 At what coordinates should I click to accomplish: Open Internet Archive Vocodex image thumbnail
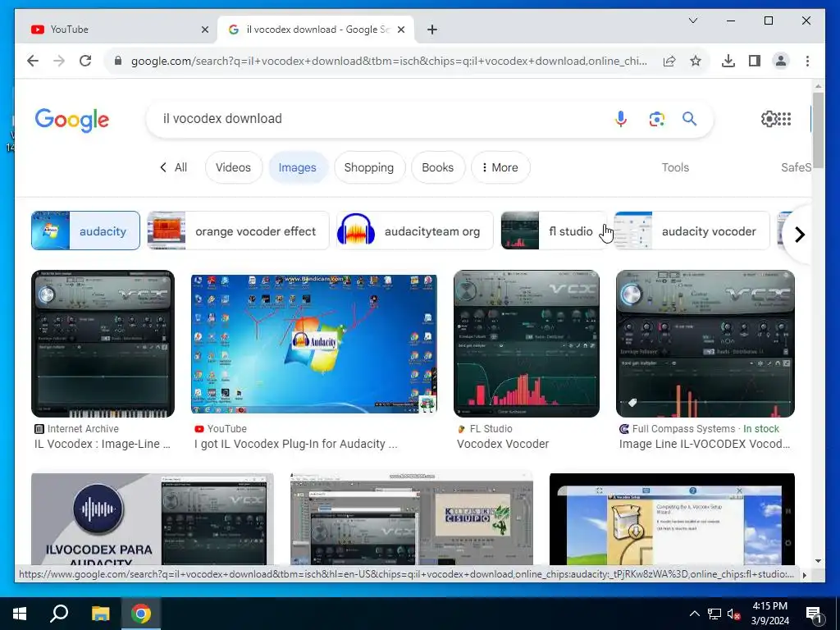click(x=103, y=344)
